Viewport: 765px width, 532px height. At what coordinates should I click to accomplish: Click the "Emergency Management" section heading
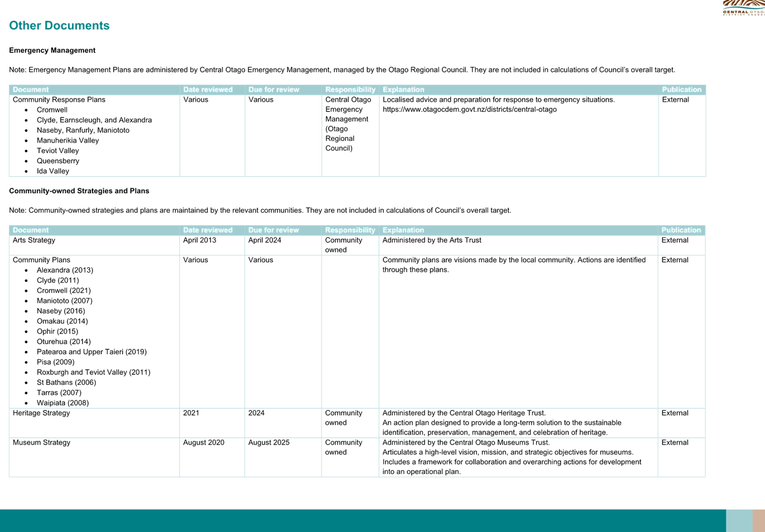coord(52,50)
